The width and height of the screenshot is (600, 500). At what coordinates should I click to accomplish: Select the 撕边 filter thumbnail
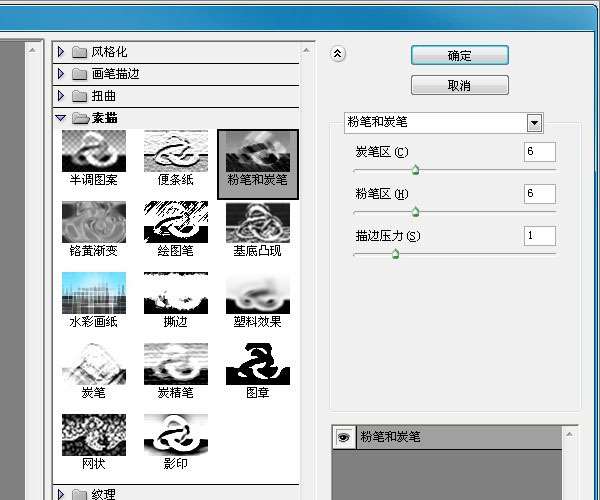(176, 293)
